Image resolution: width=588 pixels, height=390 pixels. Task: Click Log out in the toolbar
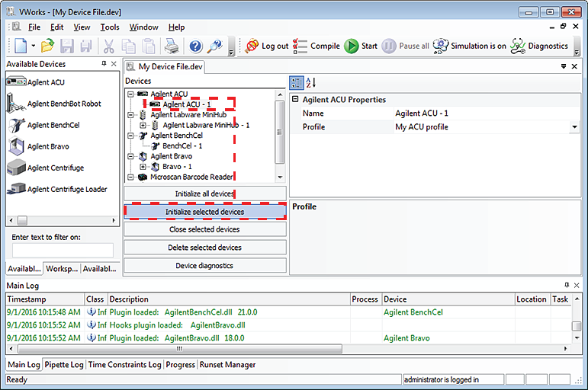pyautogui.click(x=267, y=46)
